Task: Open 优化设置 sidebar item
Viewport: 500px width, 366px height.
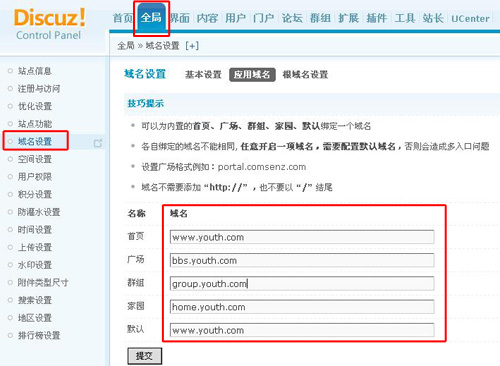Action: pyautogui.click(x=35, y=106)
